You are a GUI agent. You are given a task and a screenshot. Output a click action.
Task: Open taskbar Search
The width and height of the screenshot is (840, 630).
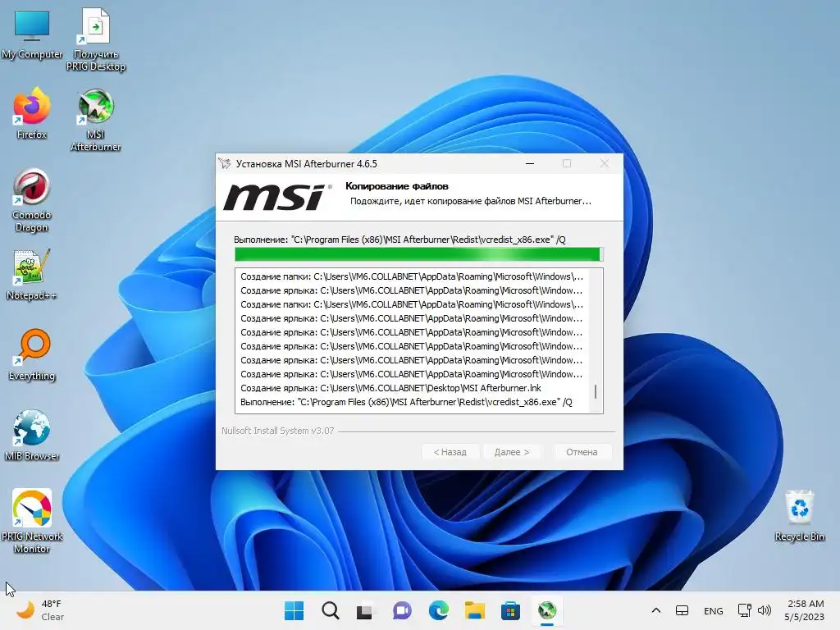(330, 610)
